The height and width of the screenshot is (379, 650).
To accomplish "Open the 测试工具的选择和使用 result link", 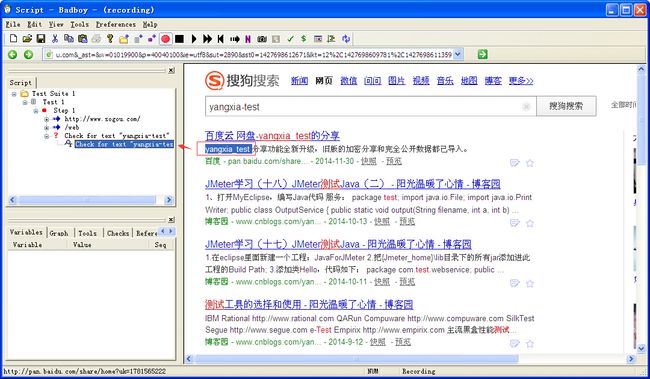I will pos(309,304).
